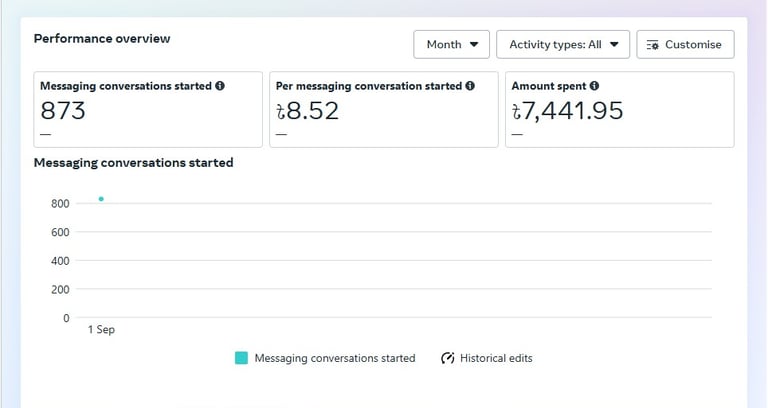The width and height of the screenshot is (768, 408).
Task: Click the Activity types dropdown arrow
Action: (x=614, y=45)
